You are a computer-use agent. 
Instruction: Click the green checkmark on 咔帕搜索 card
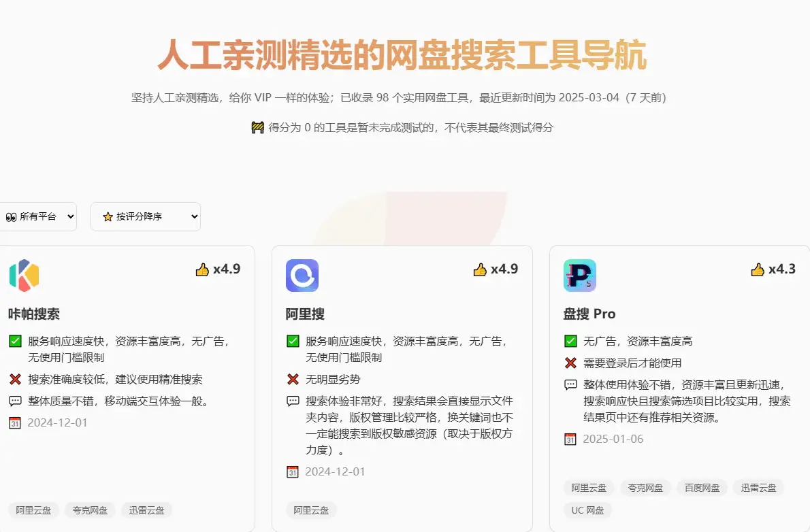[x=16, y=342]
